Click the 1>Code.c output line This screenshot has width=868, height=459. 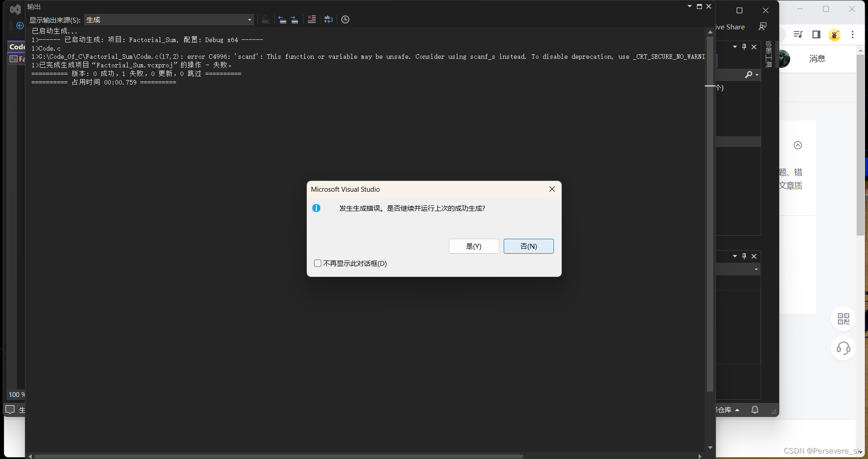point(46,48)
